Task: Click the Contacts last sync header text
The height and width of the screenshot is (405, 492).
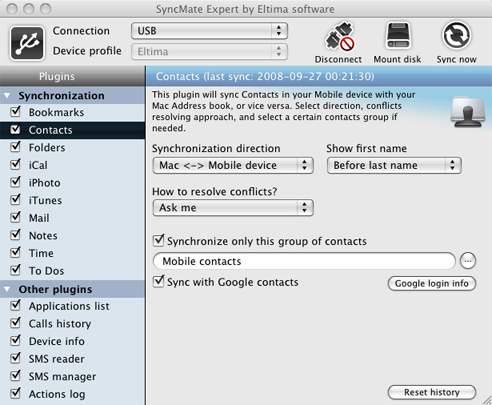Action: [265, 76]
